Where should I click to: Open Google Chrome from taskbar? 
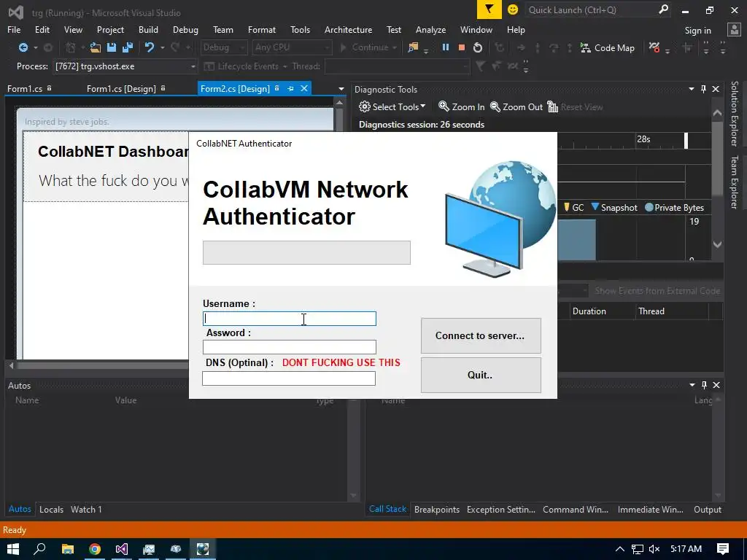point(95,549)
